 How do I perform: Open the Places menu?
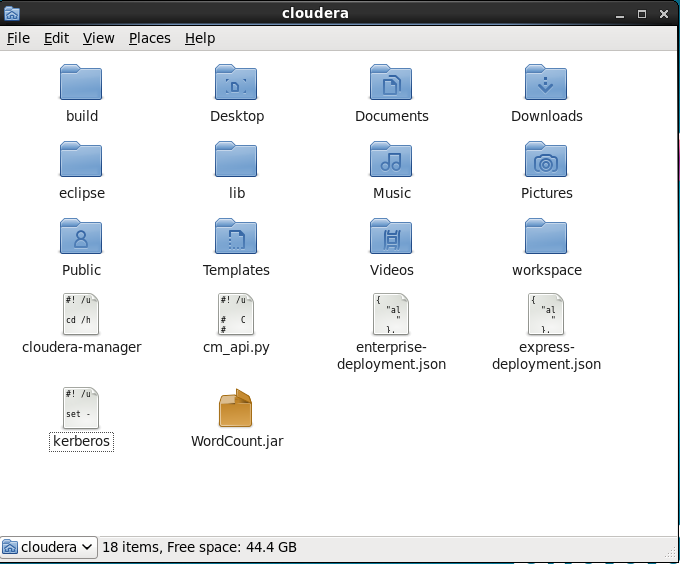150,38
